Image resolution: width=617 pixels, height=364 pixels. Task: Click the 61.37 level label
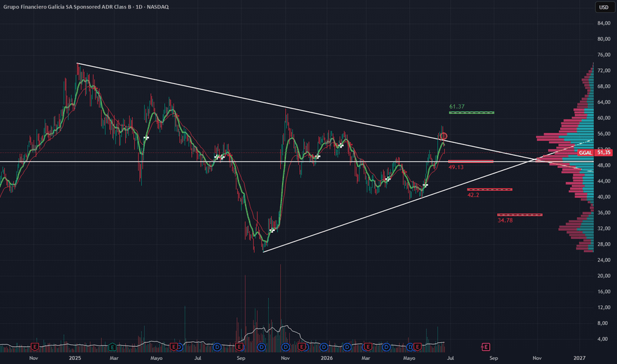[x=457, y=107]
